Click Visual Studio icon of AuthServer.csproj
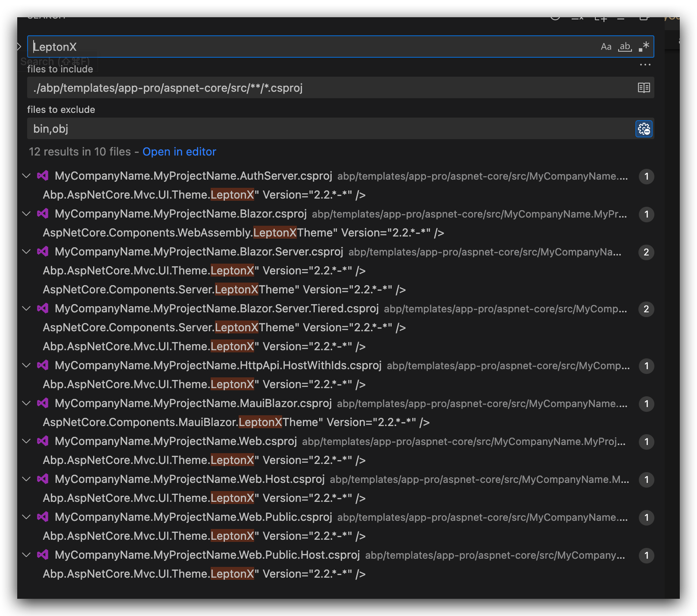The image size is (697, 616). pos(43,176)
